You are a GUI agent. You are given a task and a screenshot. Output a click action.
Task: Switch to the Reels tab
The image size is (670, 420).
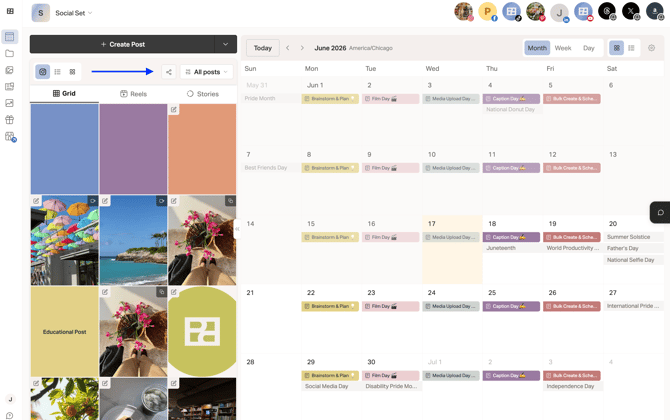click(x=133, y=94)
